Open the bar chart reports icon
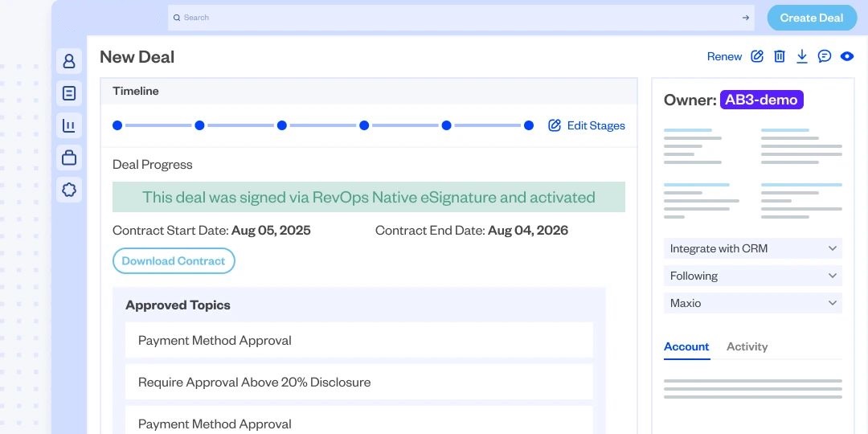This screenshot has width=868, height=434. click(69, 125)
